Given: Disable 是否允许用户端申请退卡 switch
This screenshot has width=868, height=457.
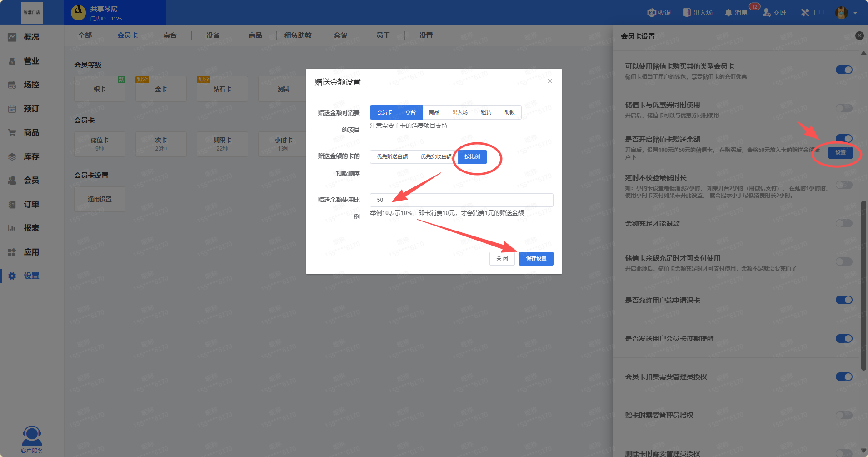Looking at the screenshot, I should tap(844, 300).
